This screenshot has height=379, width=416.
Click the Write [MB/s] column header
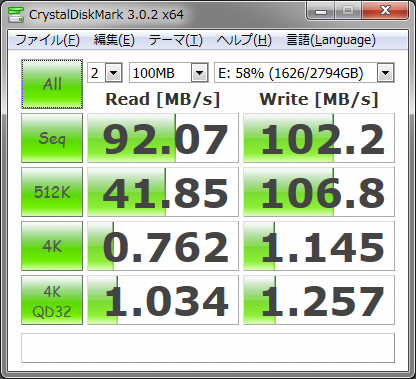(x=319, y=99)
